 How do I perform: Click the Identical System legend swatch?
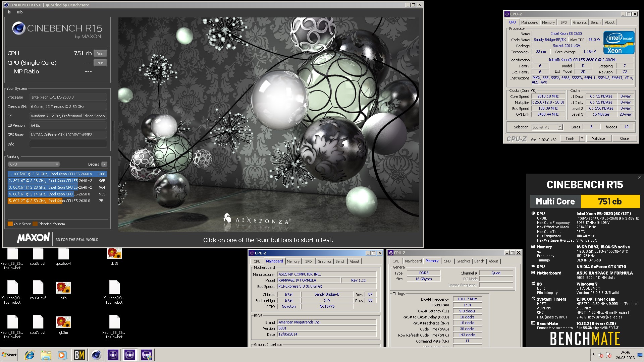(x=35, y=224)
